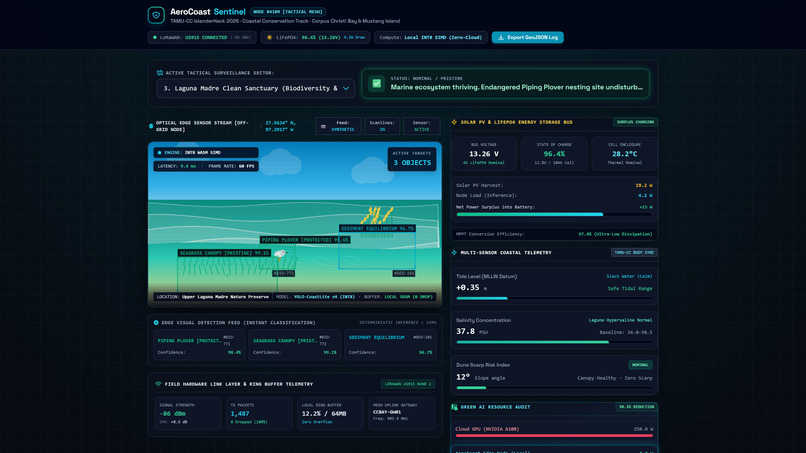
Task: Click the State of Charge 96.4% card
Action: (554, 154)
